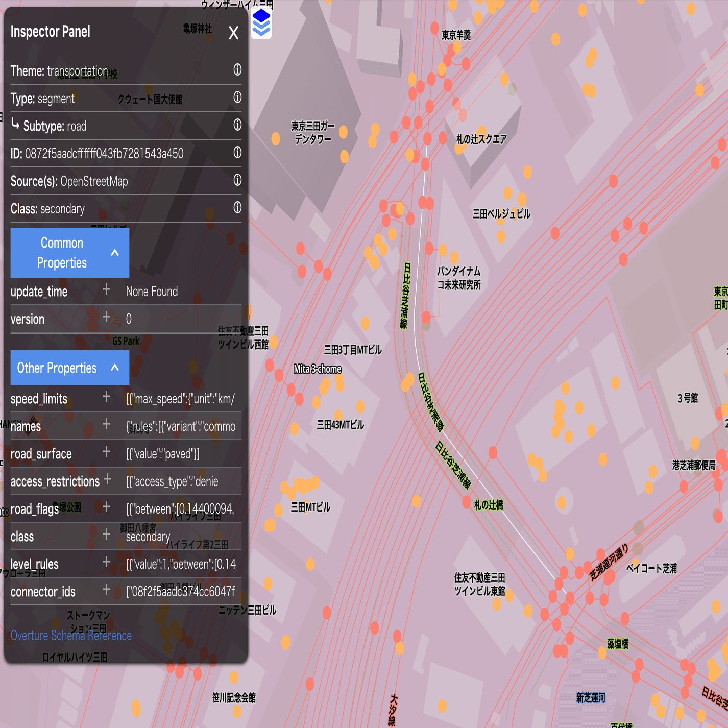The image size is (728, 728).
Task: Expand the speed_limits property
Action: [x=107, y=397]
